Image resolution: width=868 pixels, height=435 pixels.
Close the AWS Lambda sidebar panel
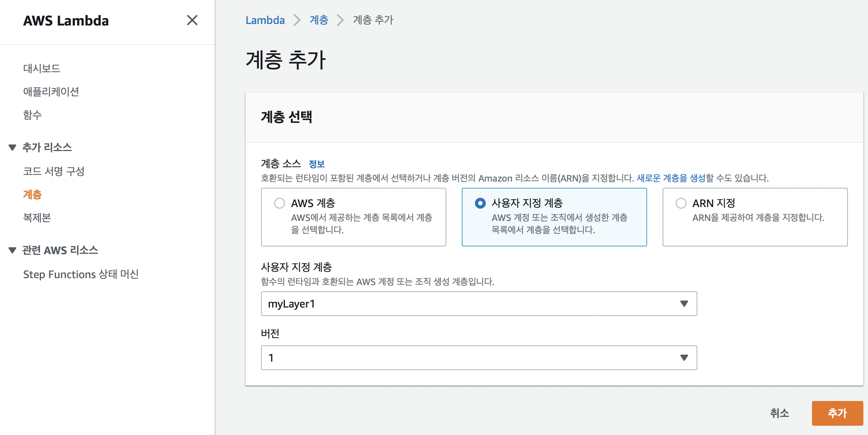tap(192, 20)
